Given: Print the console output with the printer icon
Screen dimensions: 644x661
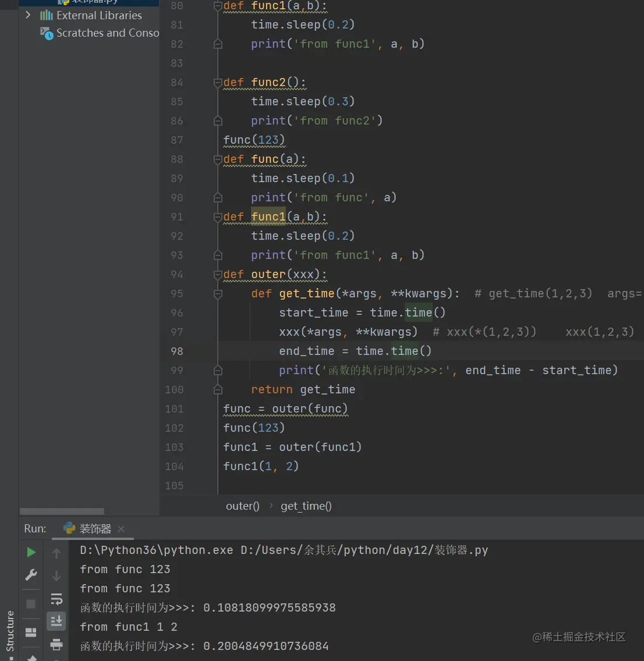Looking at the screenshot, I should click(56, 644).
